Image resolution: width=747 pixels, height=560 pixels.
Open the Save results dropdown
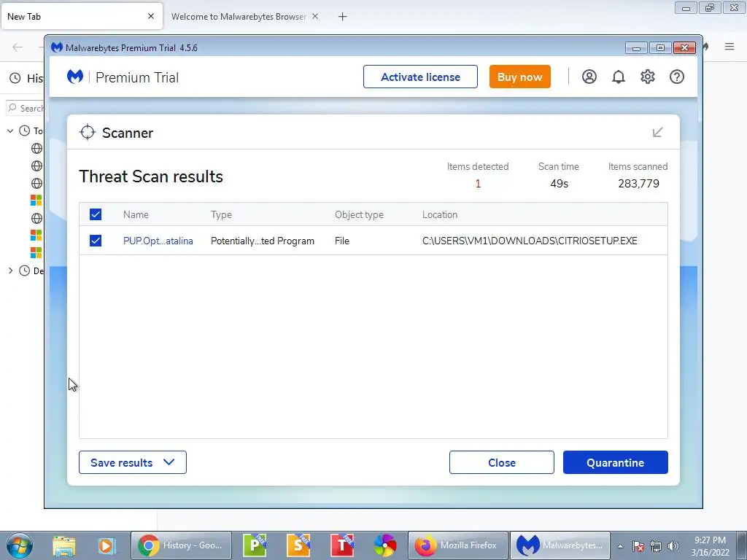(133, 462)
